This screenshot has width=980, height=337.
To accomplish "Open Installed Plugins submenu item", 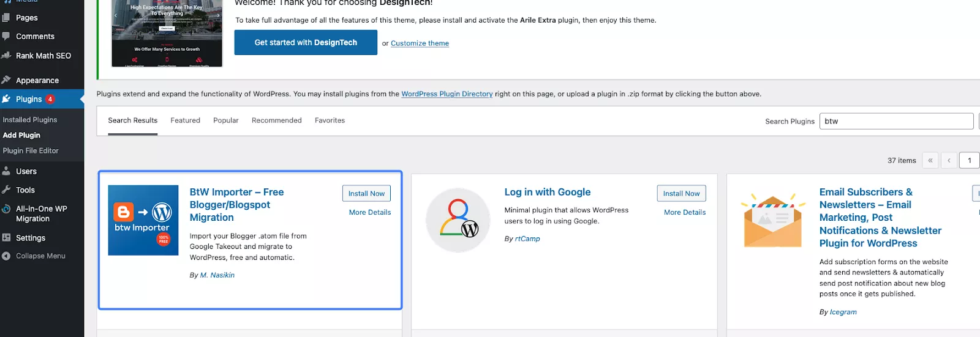I will tap(30, 120).
